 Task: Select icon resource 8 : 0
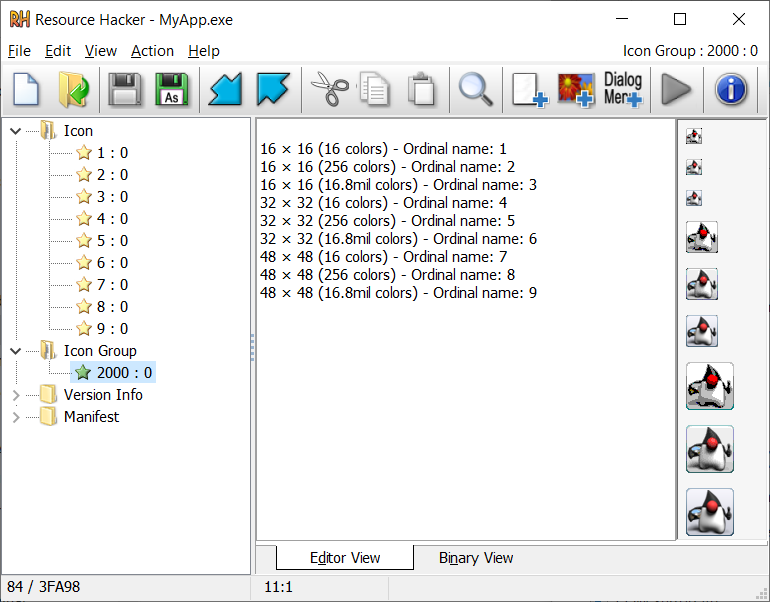102,307
